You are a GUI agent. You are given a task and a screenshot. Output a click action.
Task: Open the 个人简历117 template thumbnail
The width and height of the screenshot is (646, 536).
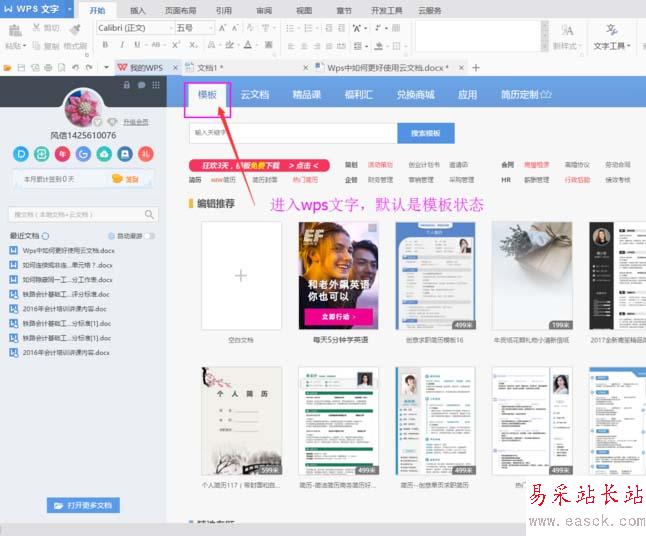(241, 421)
